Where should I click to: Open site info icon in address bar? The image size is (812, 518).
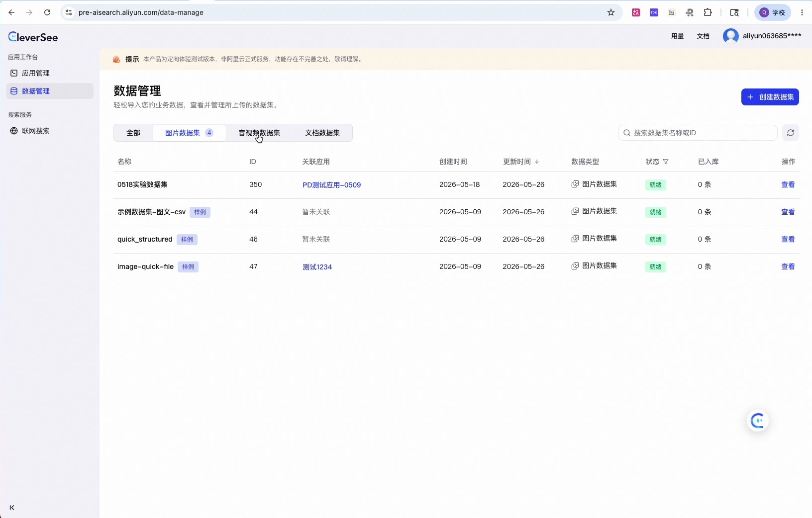pos(69,12)
